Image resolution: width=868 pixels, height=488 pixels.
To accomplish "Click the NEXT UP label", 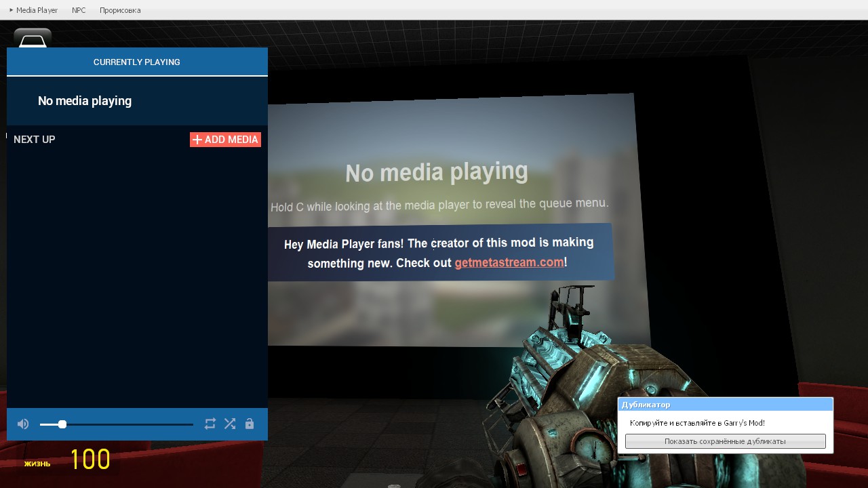I will coord(35,140).
